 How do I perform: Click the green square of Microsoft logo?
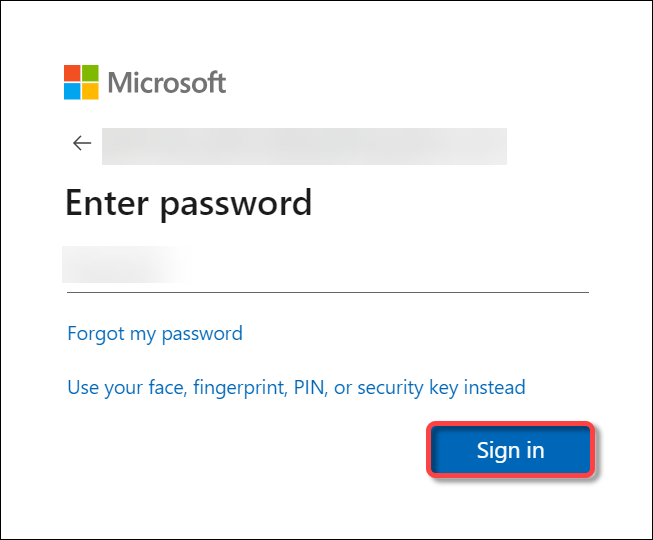click(90, 73)
